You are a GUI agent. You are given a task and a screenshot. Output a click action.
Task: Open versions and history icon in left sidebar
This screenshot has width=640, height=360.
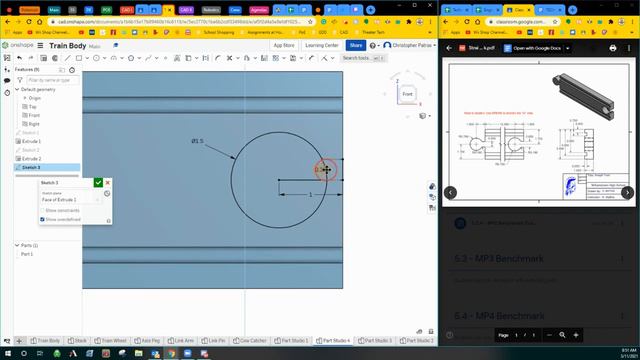pos(7,93)
